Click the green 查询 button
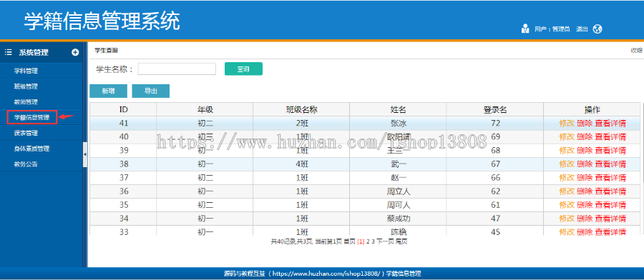 [243, 69]
